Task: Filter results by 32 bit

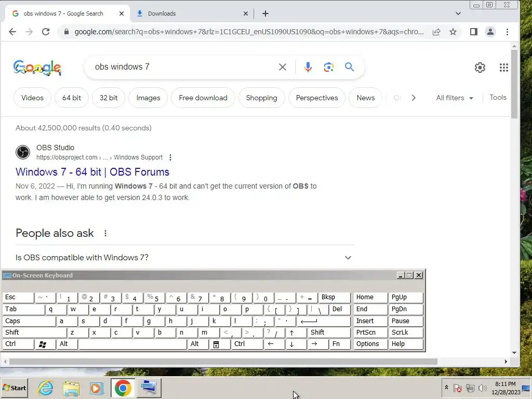Action: [109, 98]
